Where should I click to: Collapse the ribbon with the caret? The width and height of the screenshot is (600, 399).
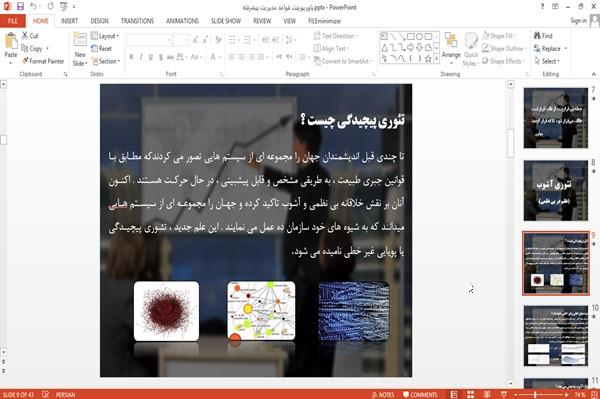click(594, 74)
